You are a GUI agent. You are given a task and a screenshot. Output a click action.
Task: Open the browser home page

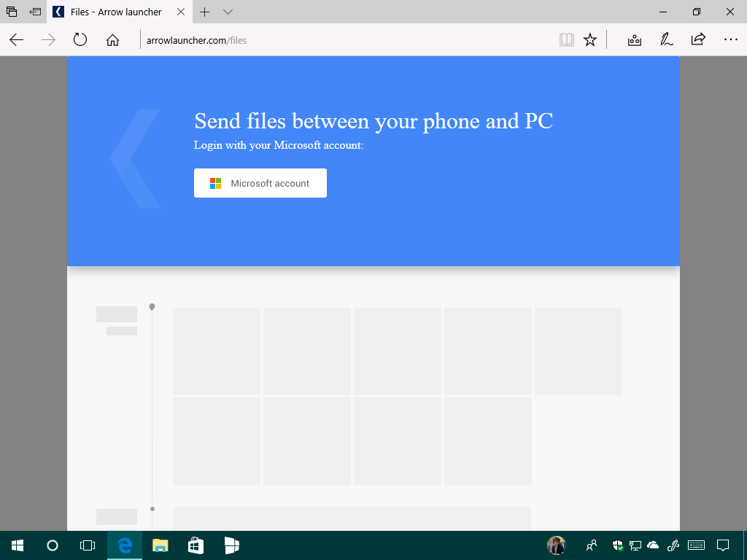point(112,40)
